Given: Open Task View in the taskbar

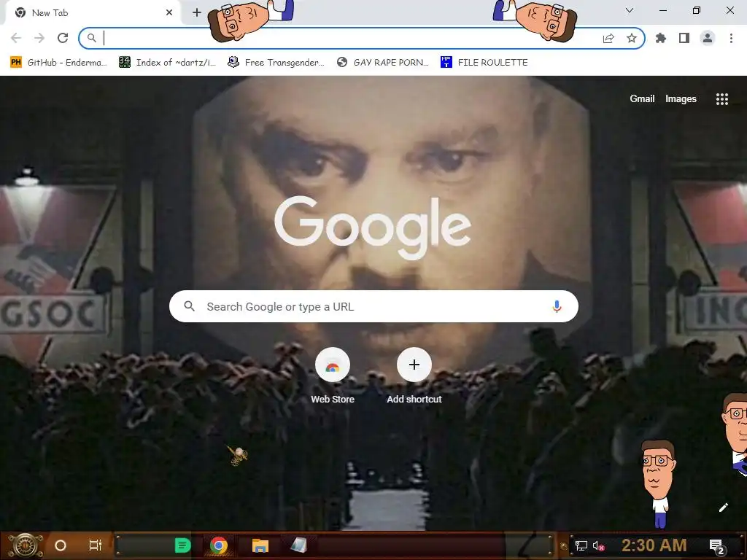Looking at the screenshot, I should click(x=96, y=545).
